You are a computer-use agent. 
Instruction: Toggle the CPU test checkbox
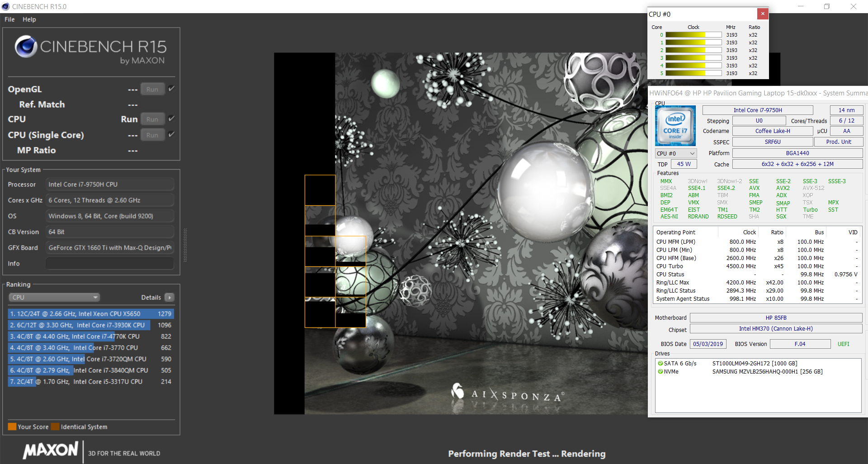click(171, 118)
